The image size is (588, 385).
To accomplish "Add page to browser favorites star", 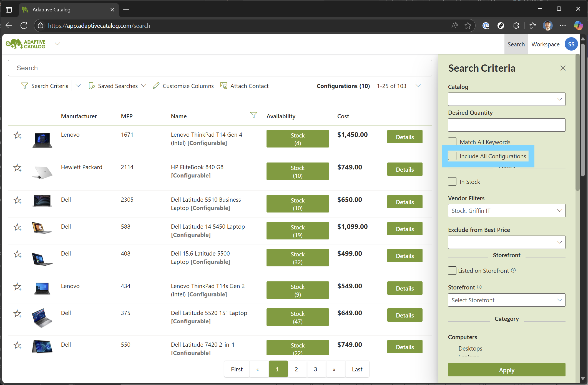I will pyautogui.click(x=468, y=26).
